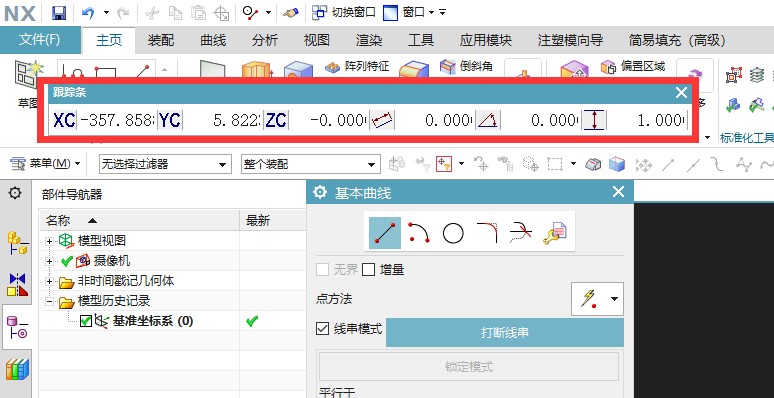The image size is (774, 398).
Task: Open the 点方法 point method dropdown
Action: point(597,299)
